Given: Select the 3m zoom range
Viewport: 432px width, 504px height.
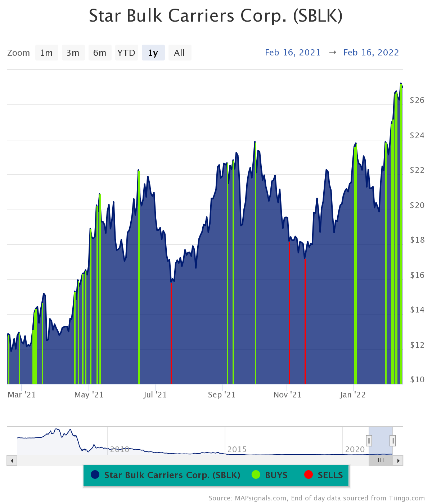Looking at the screenshot, I should 73,53.
